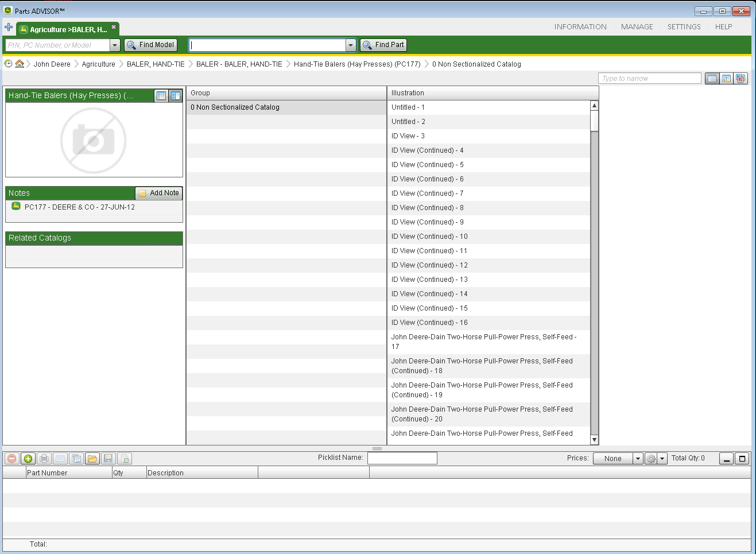This screenshot has width=756, height=554.
Task: Open the INFORMATION menu
Action: pyautogui.click(x=580, y=27)
